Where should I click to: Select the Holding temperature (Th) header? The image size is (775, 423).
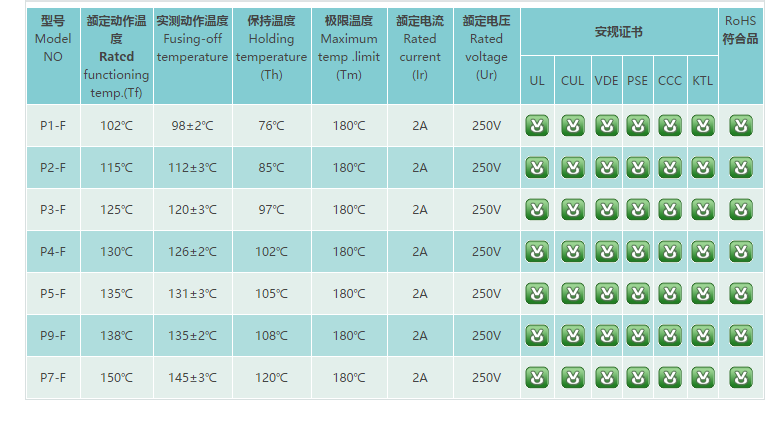point(271,47)
